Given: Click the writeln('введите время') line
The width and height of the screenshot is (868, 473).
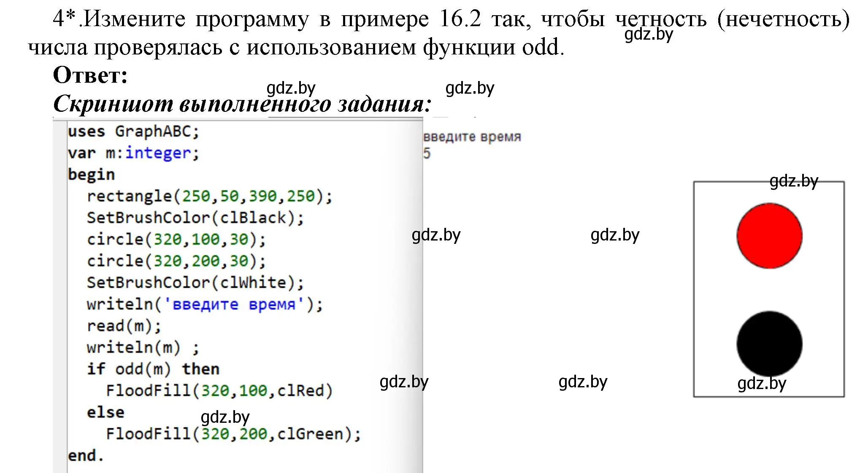Looking at the screenshot, I should 205,304.
